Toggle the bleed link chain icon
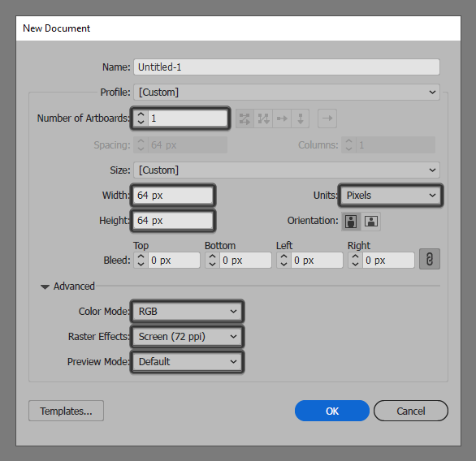Image resolution: width=476 pixels, height=461 pixels. coord(430,260)
